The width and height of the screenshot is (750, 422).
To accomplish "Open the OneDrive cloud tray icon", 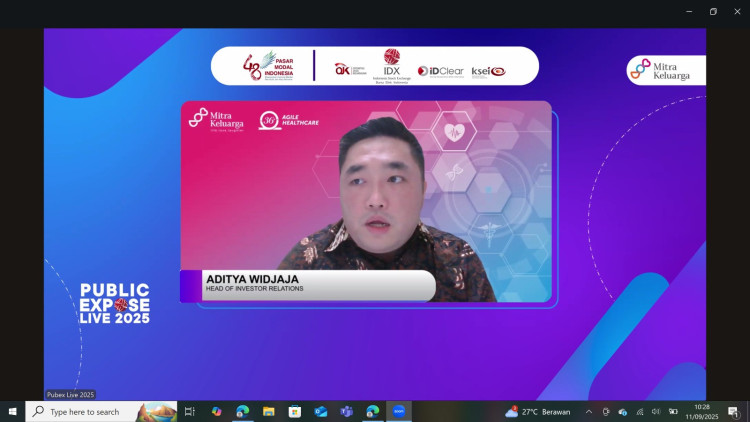I will click(623, 411).
